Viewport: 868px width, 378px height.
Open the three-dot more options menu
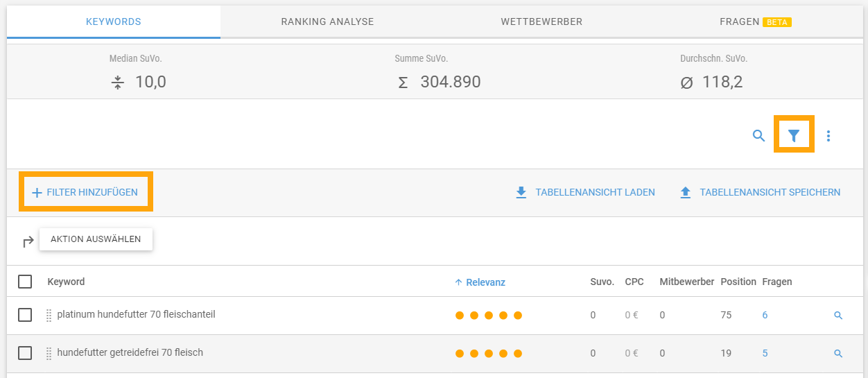click(x=828, y=136)
